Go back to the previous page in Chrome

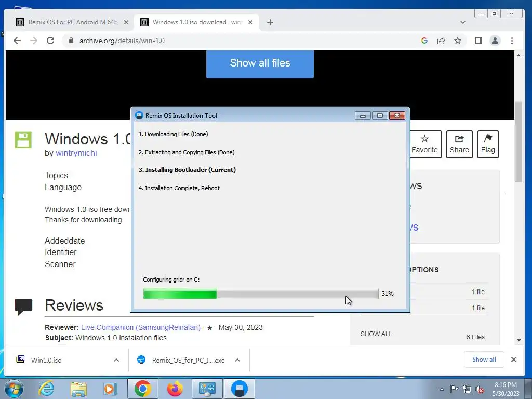tap(17, 41)
